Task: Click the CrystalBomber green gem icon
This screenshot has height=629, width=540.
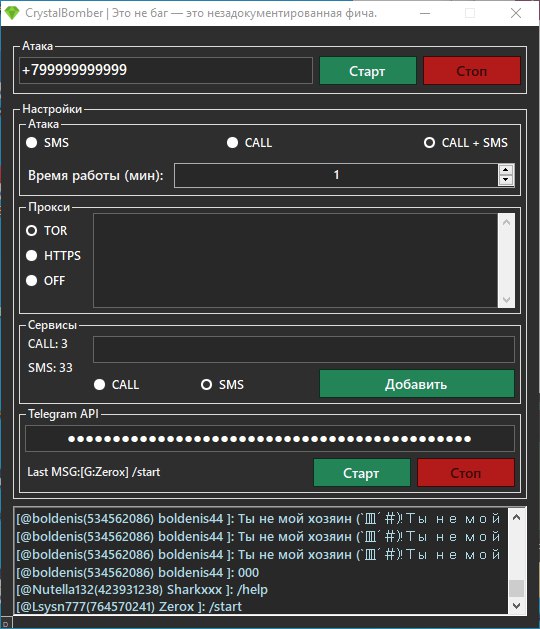Action: click(x=11, y=13)
